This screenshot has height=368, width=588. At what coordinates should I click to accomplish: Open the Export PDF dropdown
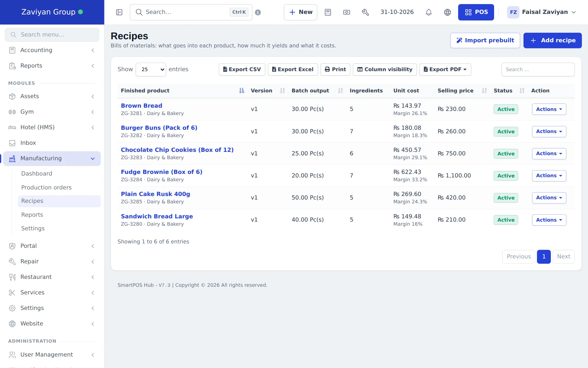(445, 70)
